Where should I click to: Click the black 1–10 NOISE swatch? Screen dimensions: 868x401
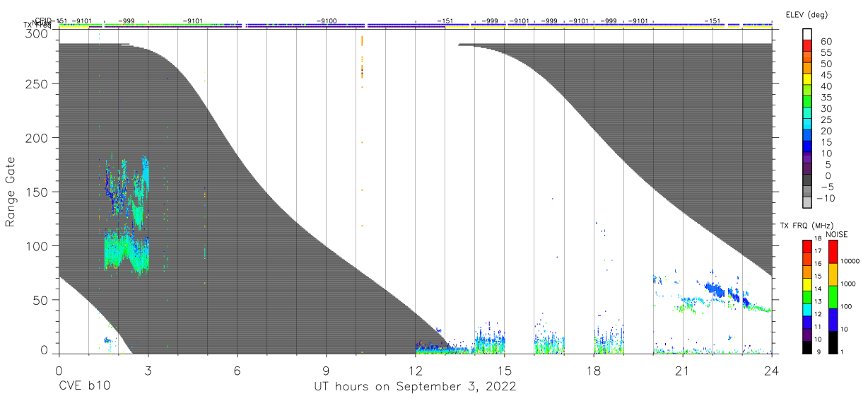coord(833,342)
